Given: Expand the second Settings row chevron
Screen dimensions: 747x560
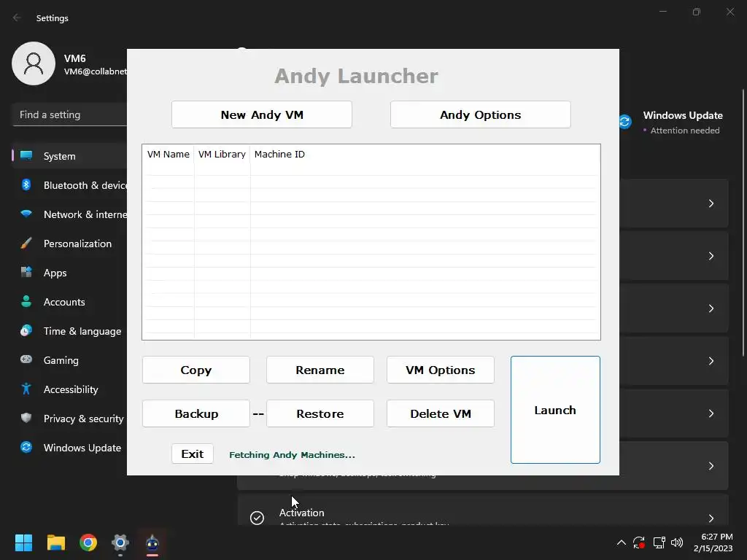Looking at the screenshot, I should coord(711,256).
